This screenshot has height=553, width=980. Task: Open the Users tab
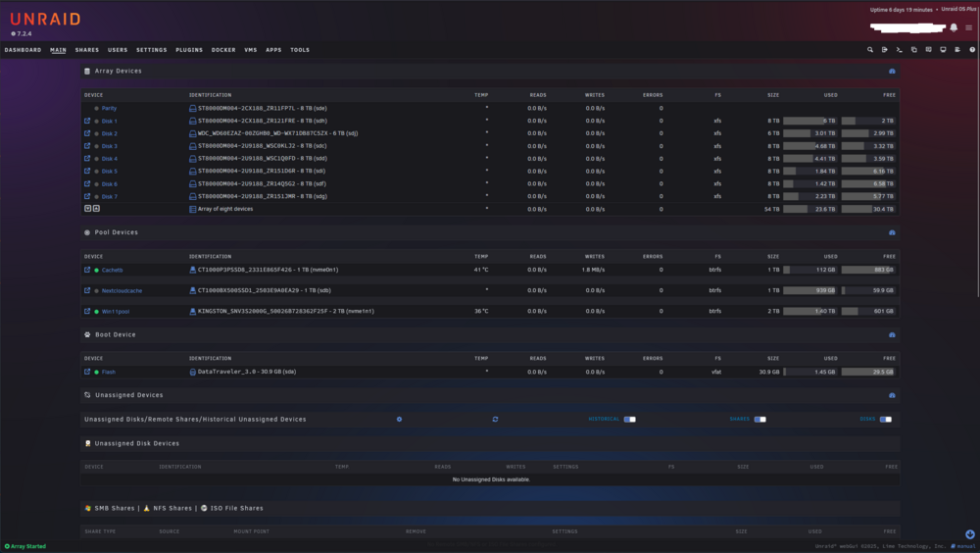click(118, 50)
